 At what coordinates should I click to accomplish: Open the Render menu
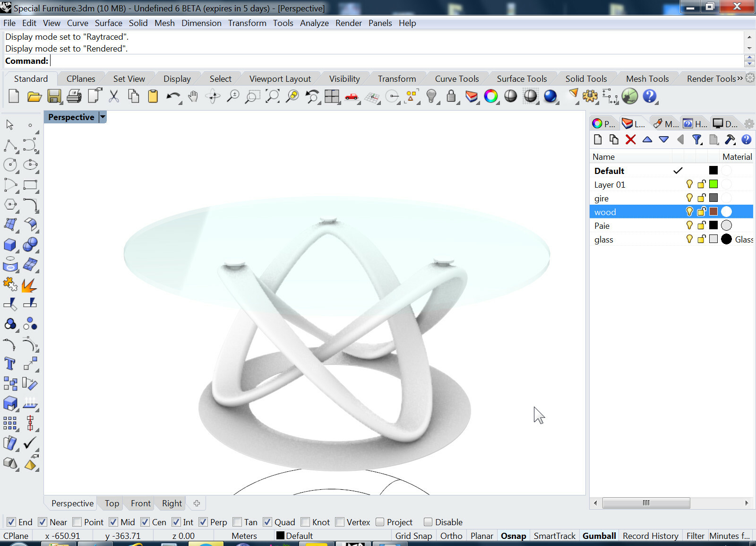[349, 23]
